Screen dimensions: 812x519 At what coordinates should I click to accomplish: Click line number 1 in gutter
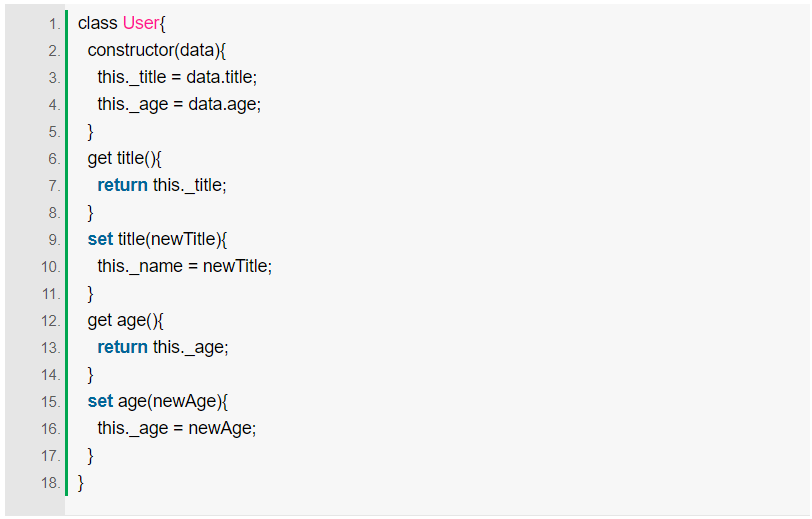pos(54,24)
